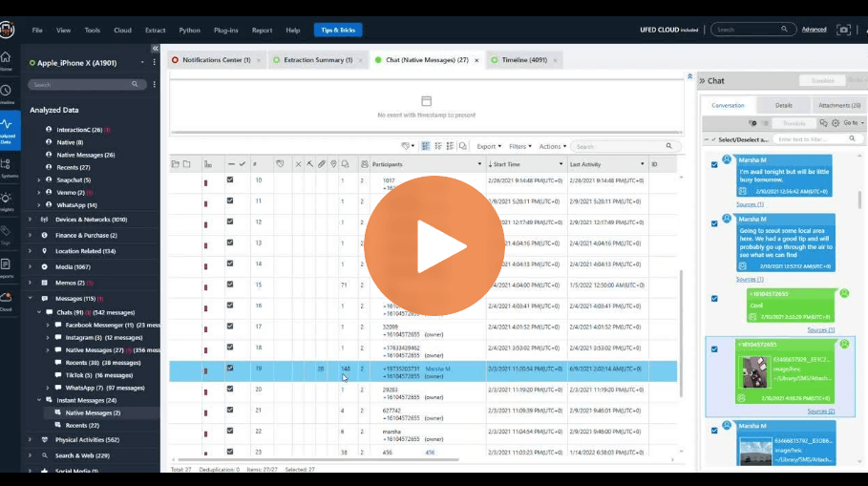Image resolution: width=868 pixels, height=486 pixels.
Task: Click the tag column header icon
Action: [x=280, y=164]
